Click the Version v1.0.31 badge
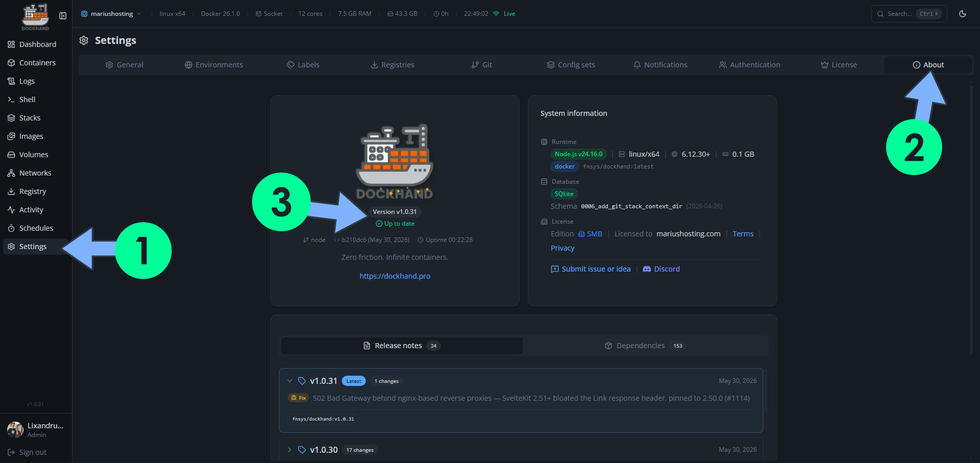 (x=394, y=212)
